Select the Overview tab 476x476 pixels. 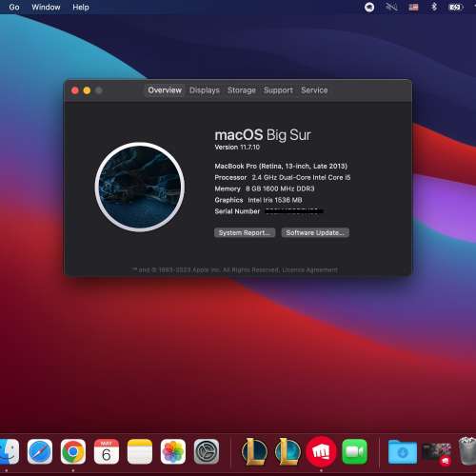click(165, 90)
